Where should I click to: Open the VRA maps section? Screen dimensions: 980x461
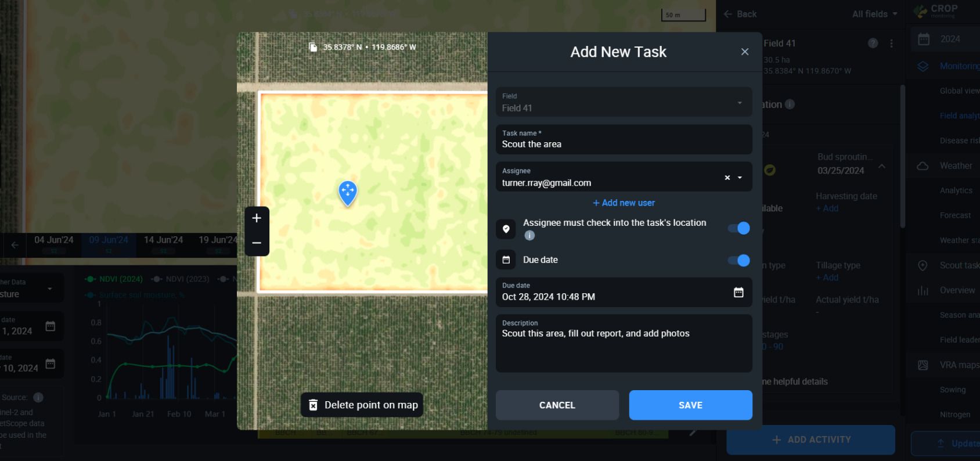coord(959,365)
